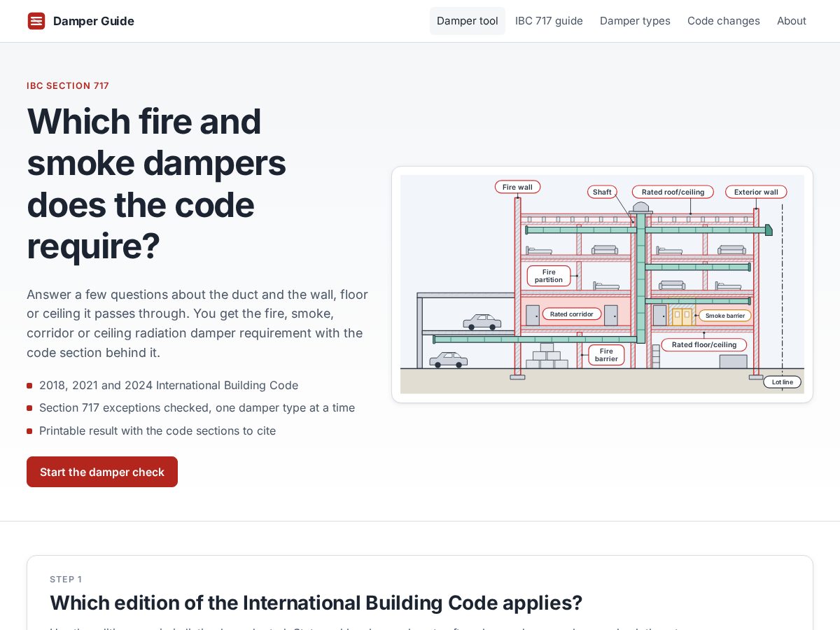Click the stacked boxes at ground floor

547,356
